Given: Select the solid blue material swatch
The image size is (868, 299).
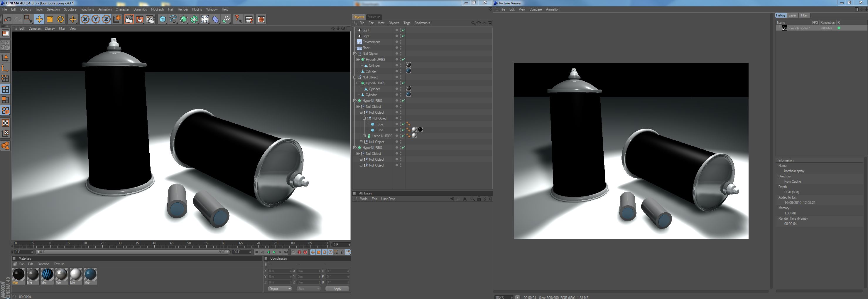Looking at the screenshot, I should (90, 274).
